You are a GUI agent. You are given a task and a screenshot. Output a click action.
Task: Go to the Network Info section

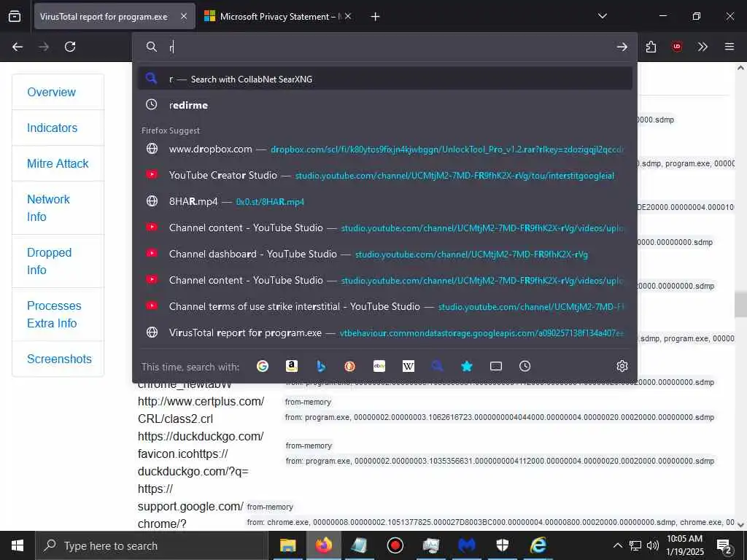click(x=48, y=208)
